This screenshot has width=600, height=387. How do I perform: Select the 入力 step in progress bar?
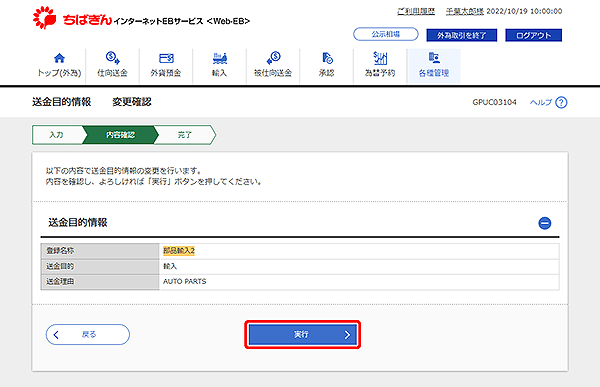(57, 135)
